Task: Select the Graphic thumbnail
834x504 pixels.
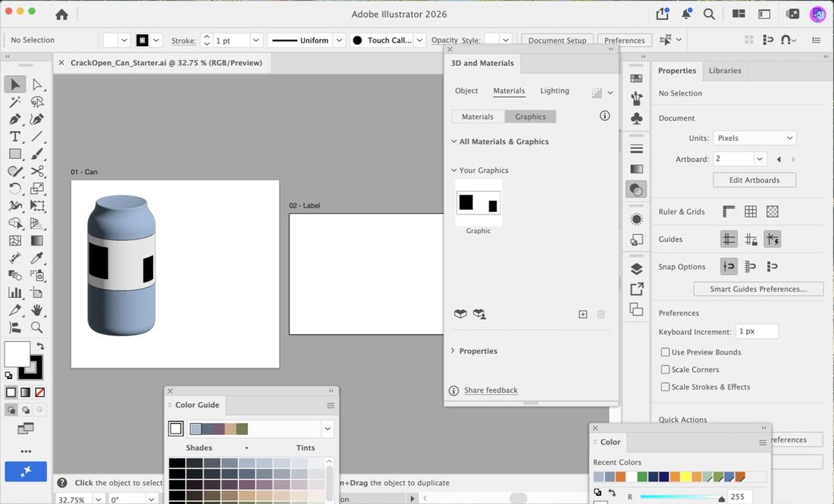Action: (x=478, y=203)
